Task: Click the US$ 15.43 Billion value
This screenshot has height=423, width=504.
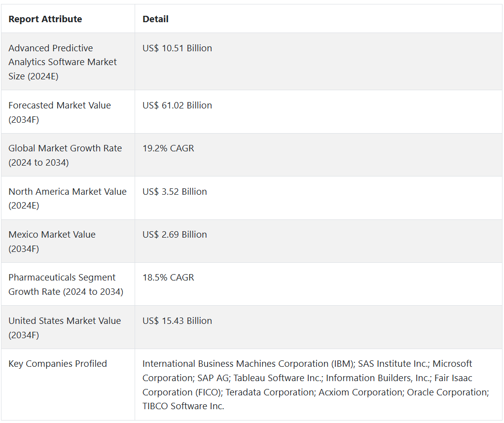Action: [x=177, y=321]
